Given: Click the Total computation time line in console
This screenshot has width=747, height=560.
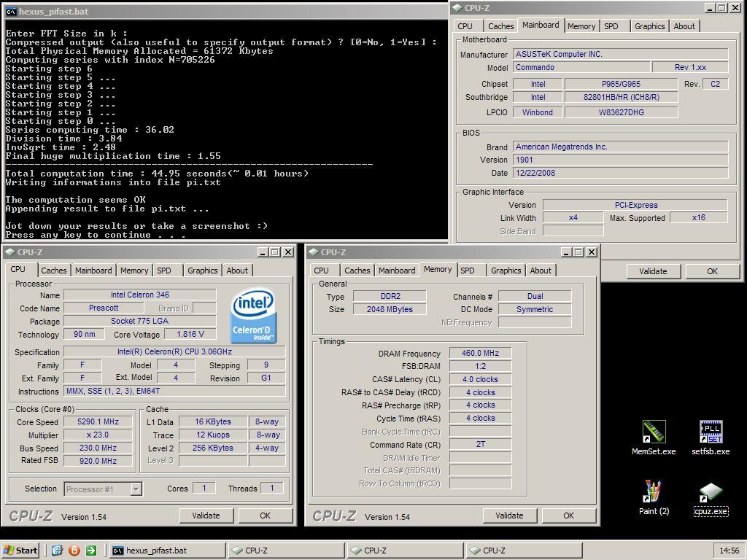Looking at the screenshot, I should (158, 174).
